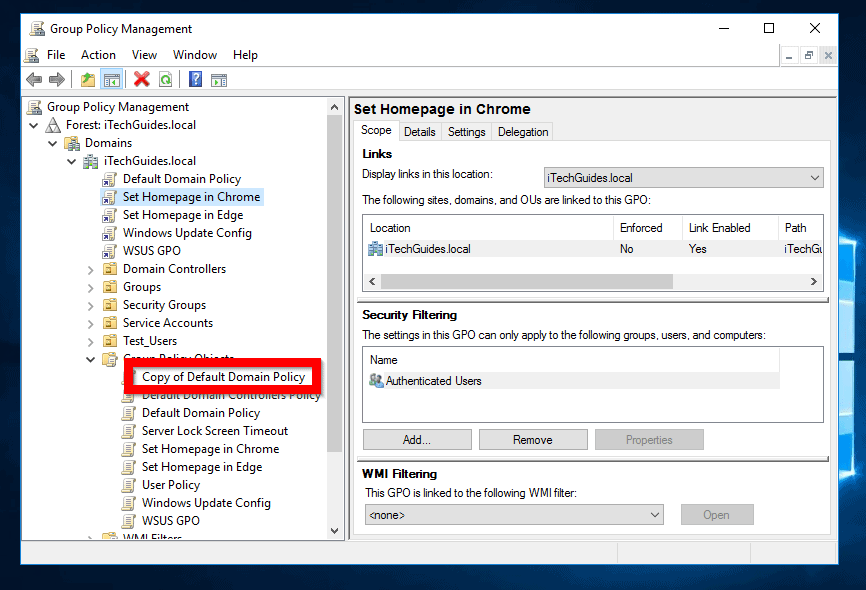Click the Show/Hide Action Pane icon

(219, 80)
